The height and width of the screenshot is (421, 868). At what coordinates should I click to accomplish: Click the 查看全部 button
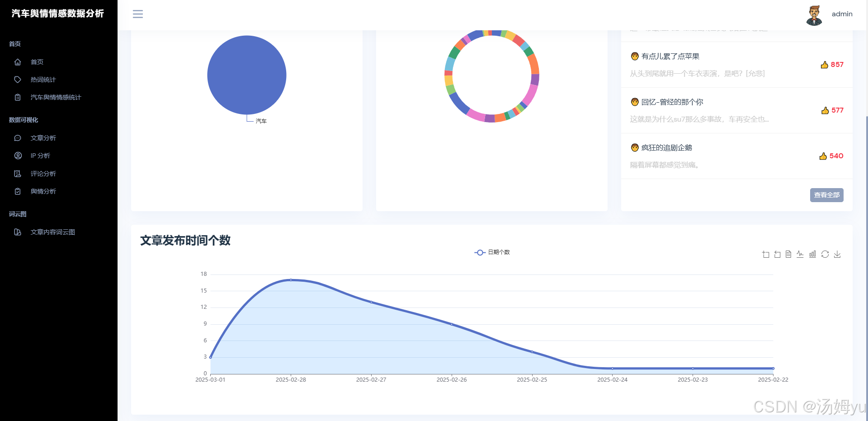click(826, 195)
